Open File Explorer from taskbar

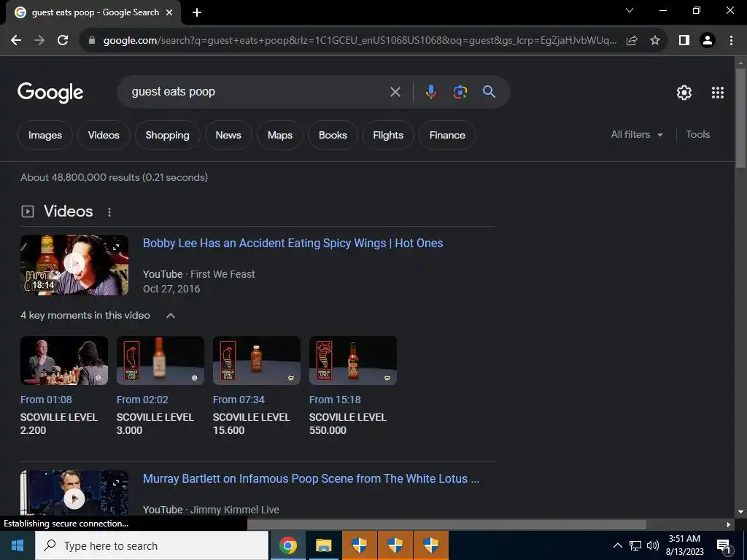(x=324, y=545)
